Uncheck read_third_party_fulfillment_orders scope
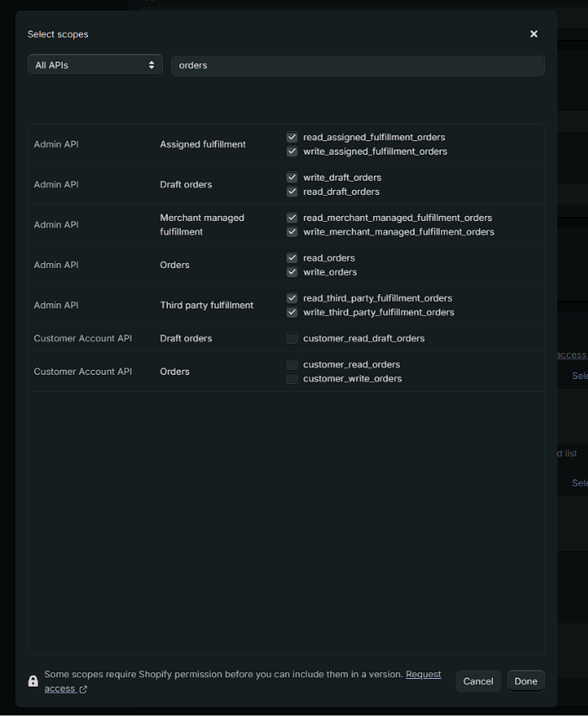The width and height of the screenshot is (588, 716). (x=291, y=297)
